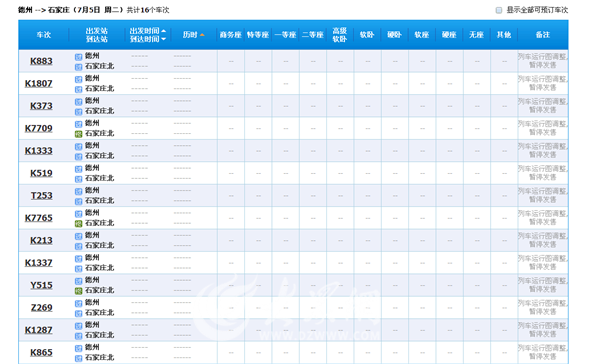Sort by 出发时间 ascending arrow

pyautogui.click(x=163, y=31)
